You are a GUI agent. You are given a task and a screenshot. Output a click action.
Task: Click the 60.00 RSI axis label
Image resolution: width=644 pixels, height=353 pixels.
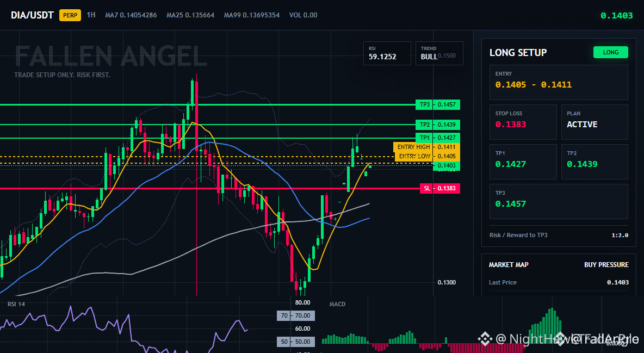(x=303, y=329)
